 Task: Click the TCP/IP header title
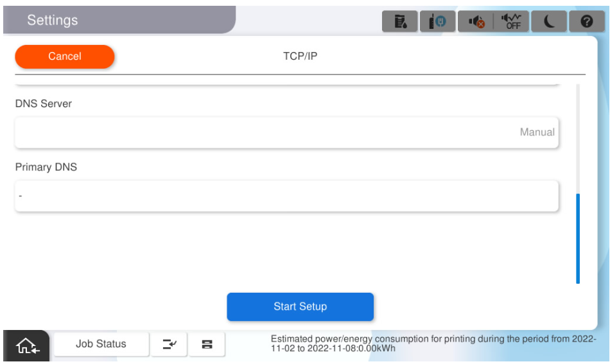(x=301, y=56)
